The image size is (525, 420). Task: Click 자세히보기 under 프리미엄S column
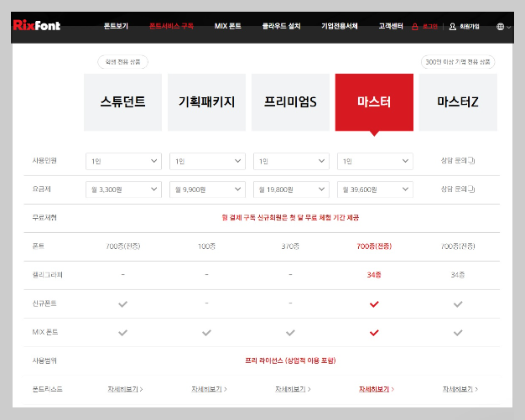click(293, 389)
